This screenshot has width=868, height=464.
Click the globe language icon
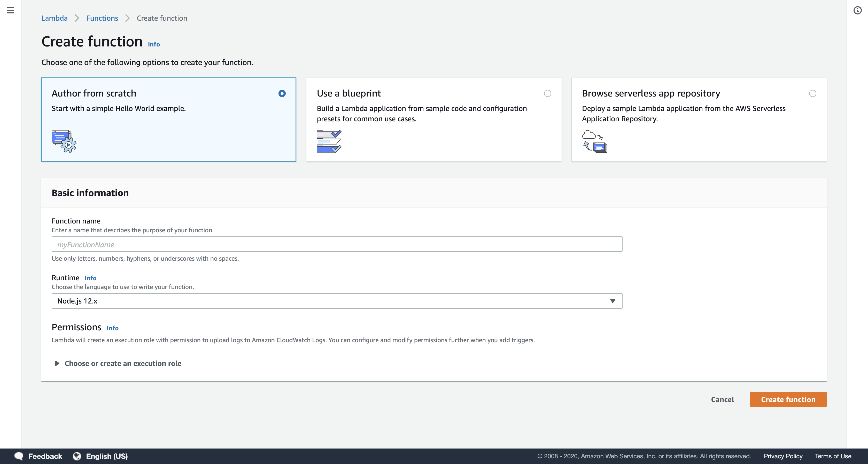pyautogui.click(x=77, y=456)
